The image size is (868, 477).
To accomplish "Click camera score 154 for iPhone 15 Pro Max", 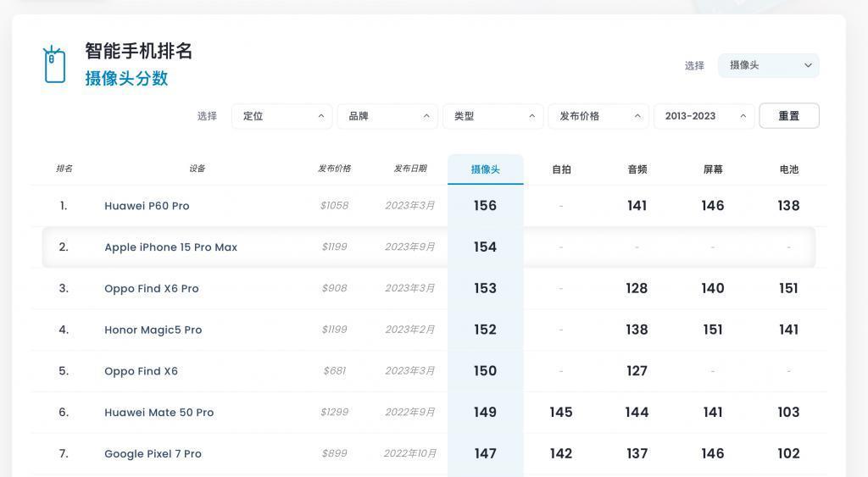I will 485,247.
